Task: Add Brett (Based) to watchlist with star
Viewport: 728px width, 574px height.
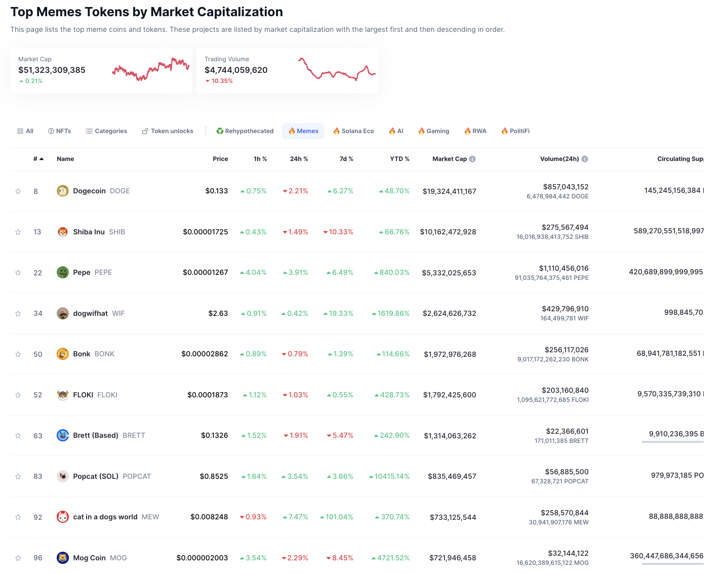Action: tap(18, 436)
